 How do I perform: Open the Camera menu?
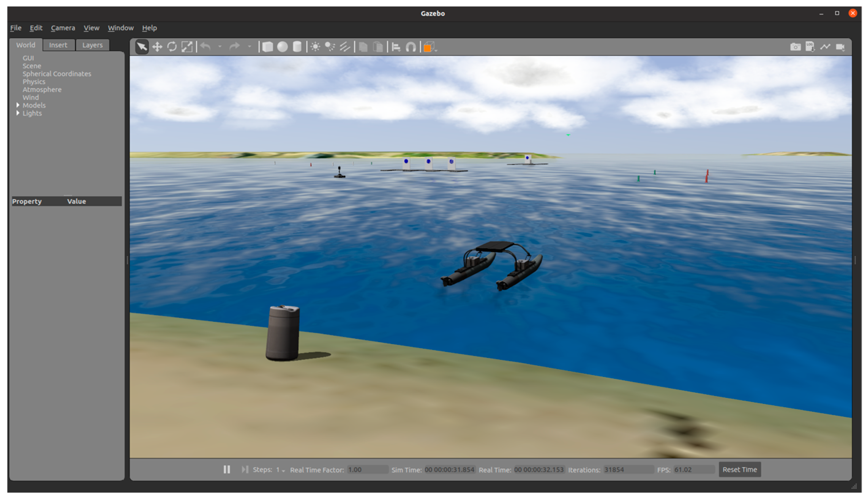tap(63, 28)
